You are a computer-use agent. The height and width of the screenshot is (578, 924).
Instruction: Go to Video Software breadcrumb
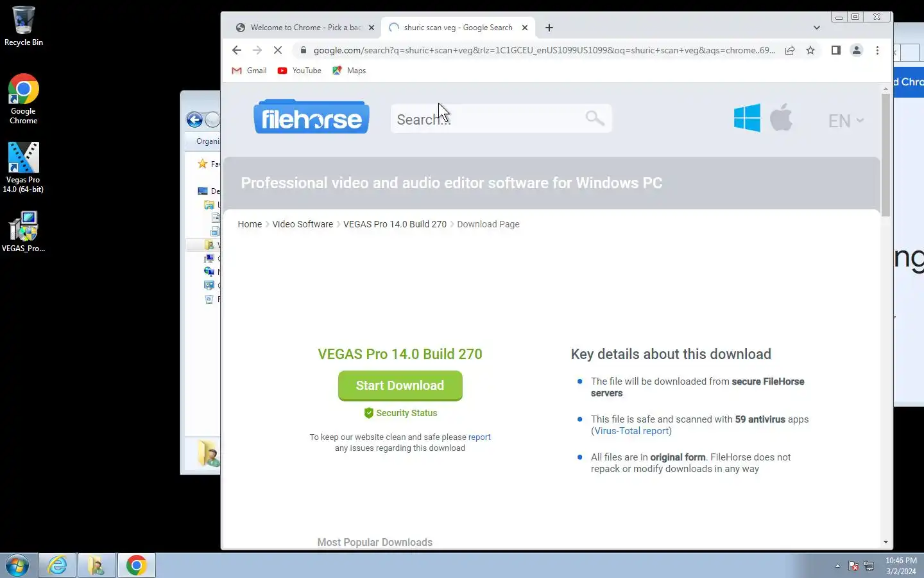tap(302, 224)
